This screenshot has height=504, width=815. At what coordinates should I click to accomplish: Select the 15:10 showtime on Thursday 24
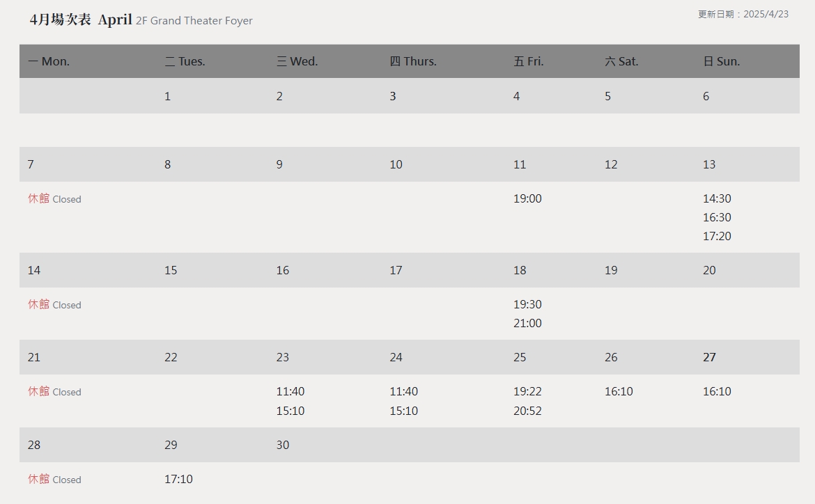tap(403, 411)
